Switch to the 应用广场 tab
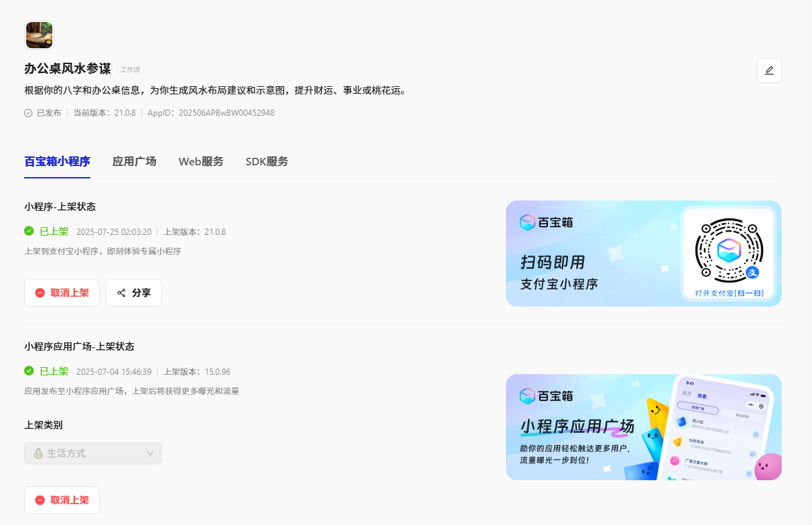The image size is (812, 525). click(x=134, y=161)
